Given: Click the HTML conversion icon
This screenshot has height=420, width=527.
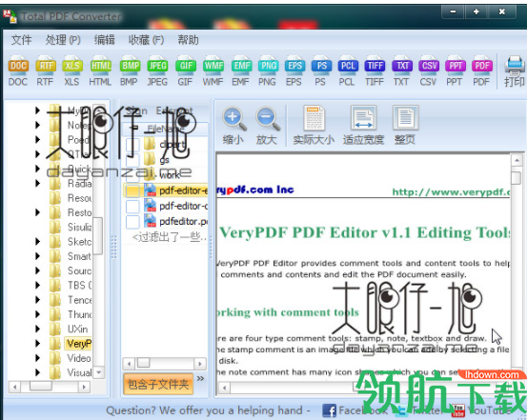Looking at the screenshot, I should [x=100, y=71].
